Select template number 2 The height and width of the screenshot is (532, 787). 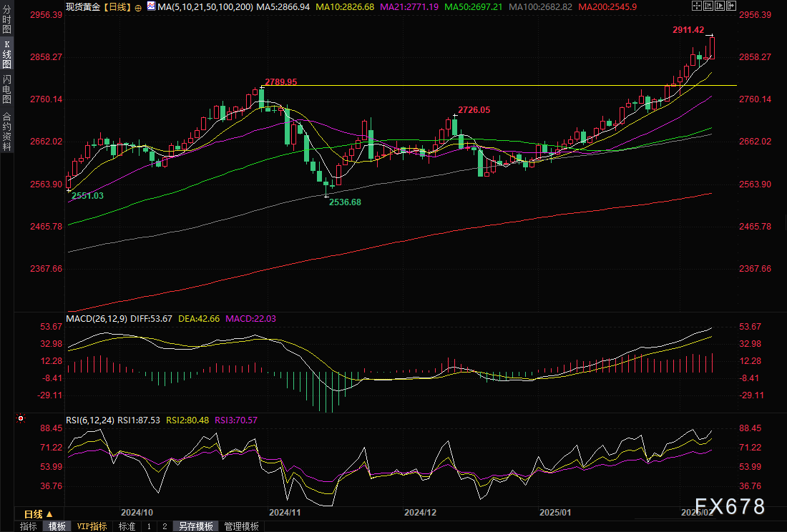click(x=165, y=526)
